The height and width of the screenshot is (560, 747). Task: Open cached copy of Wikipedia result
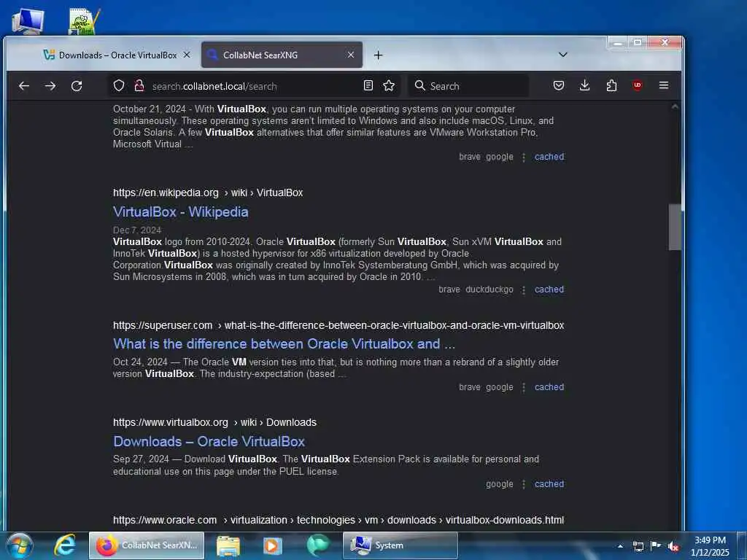(x=549, y=289)
